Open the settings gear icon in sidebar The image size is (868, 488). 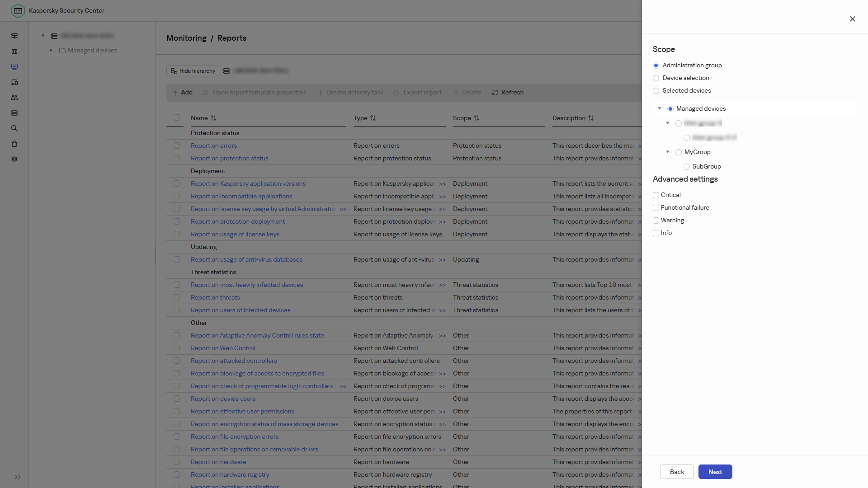point(14,159)
